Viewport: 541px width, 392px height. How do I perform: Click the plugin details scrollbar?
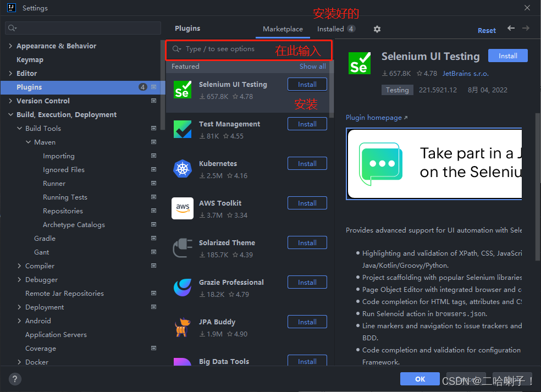[538, 187]
